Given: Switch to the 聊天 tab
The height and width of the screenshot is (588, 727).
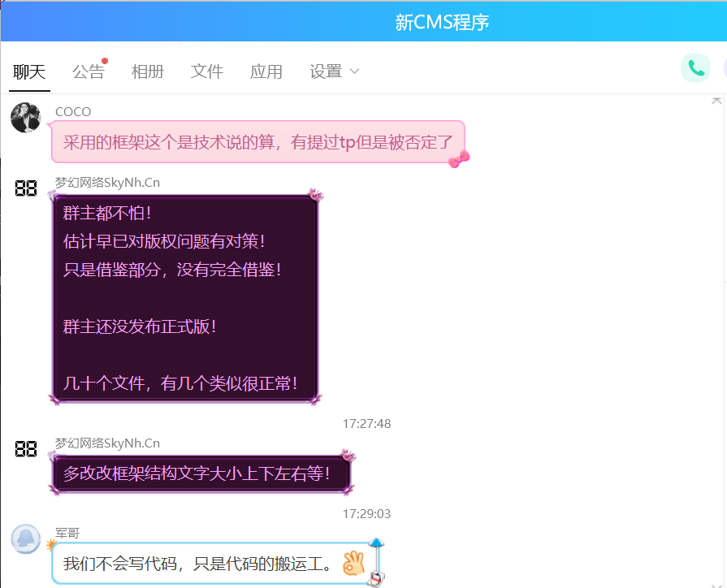Looking at the screenshot, I should (30, 72).
